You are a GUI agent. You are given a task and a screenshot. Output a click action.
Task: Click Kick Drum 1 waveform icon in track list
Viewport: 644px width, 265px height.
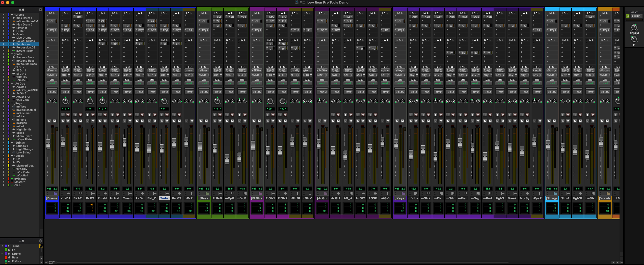tap(14, 18)
